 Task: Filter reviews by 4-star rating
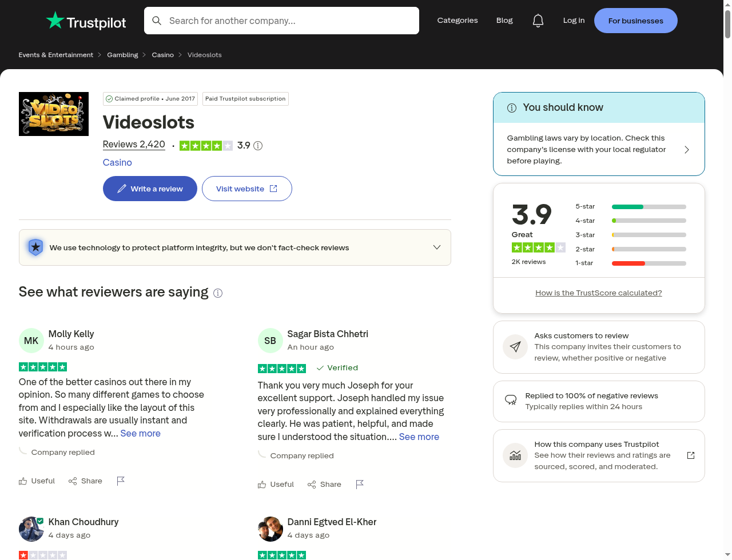click(631, 221)
